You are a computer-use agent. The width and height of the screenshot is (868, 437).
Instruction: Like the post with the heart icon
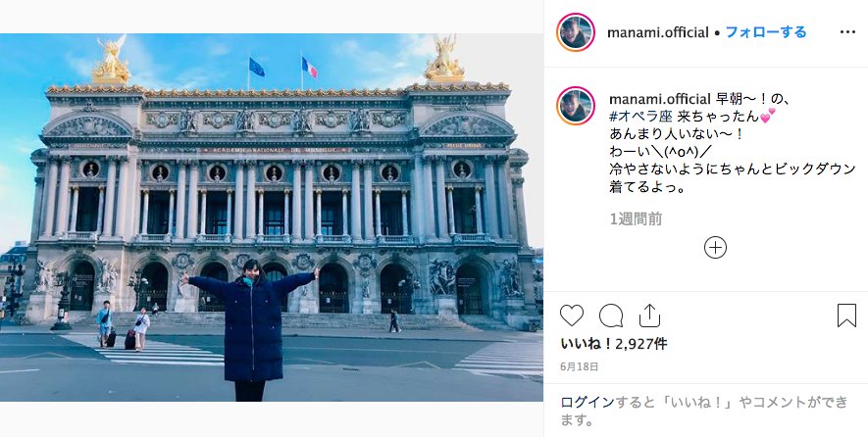point(572,316)
